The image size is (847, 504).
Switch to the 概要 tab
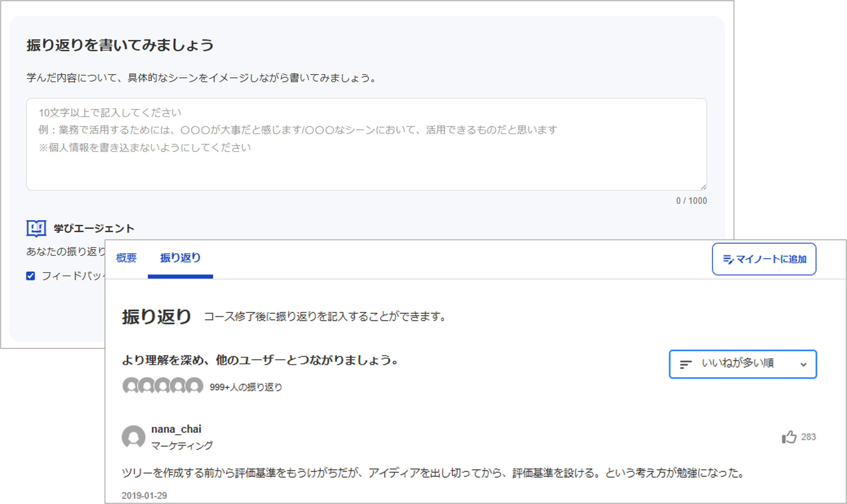click(126, 258)
